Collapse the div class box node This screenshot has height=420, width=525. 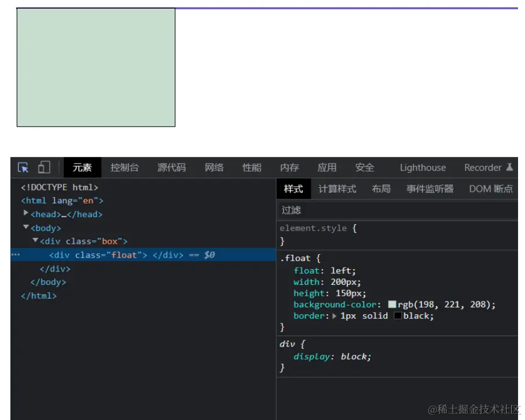pos(35,240)
